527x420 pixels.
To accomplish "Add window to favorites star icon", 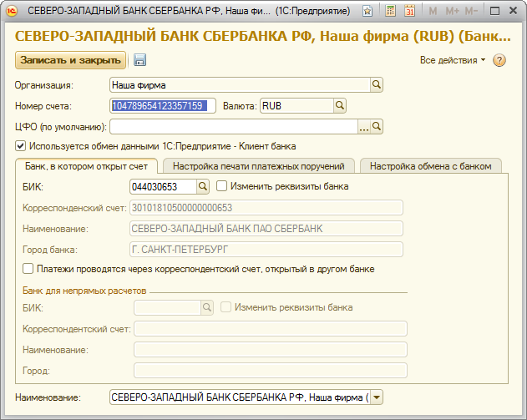I will pos(367,11).
